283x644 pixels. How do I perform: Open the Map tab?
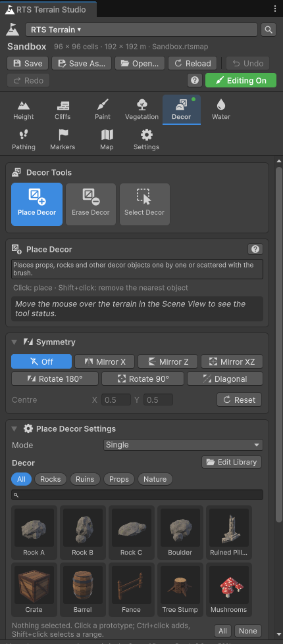pos(107,140)
